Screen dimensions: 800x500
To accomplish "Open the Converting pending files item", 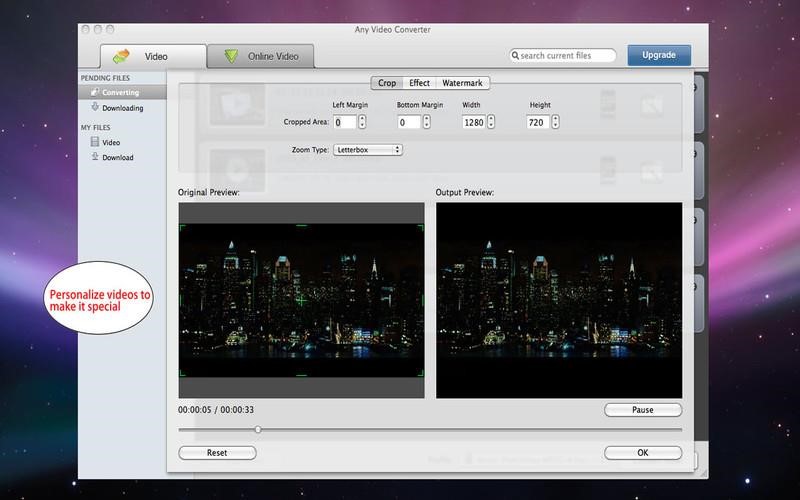I will [x=119, y=93].
